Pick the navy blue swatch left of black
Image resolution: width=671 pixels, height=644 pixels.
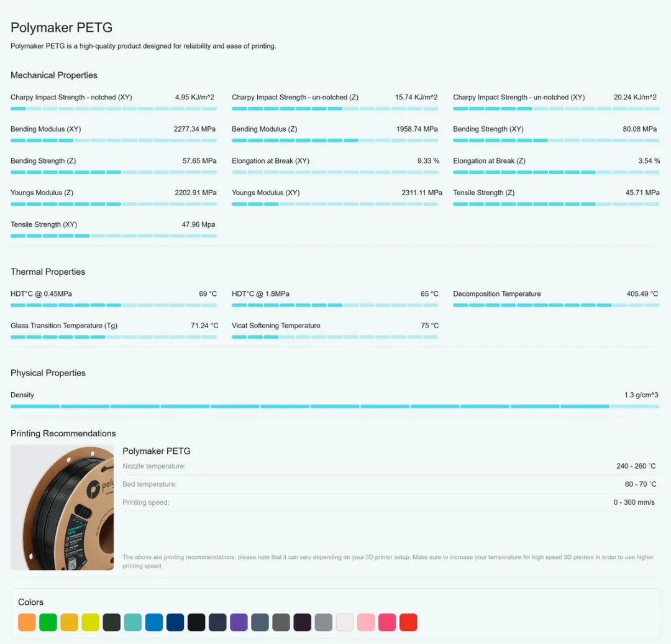coord(175,622)
